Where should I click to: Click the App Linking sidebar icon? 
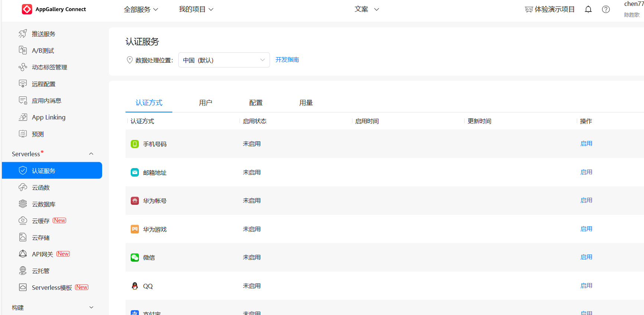point(23,117)
